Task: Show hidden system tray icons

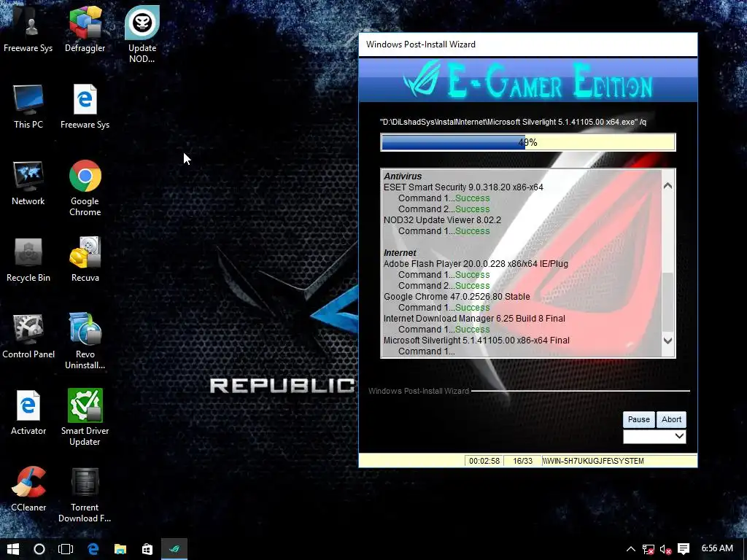Action: [x=631, y=549]
